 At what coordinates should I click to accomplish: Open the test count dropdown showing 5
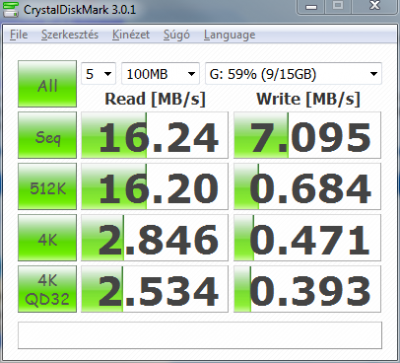click(98, 73)
